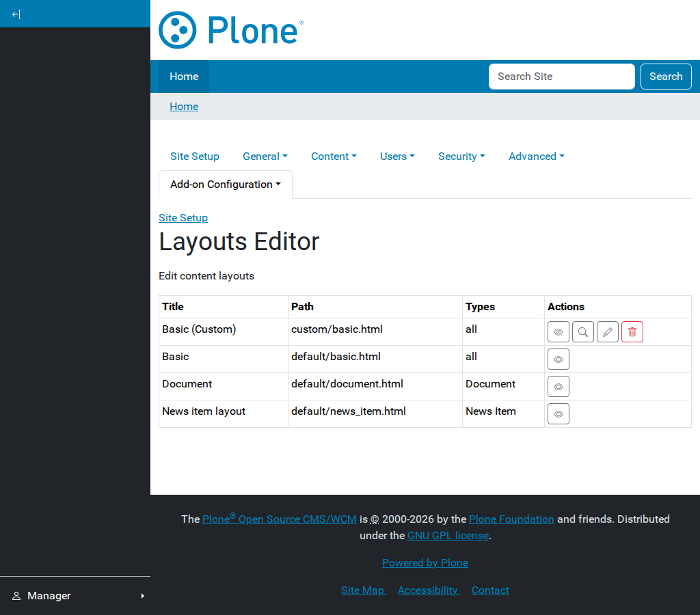Open the Users dropdown menu

397,156
